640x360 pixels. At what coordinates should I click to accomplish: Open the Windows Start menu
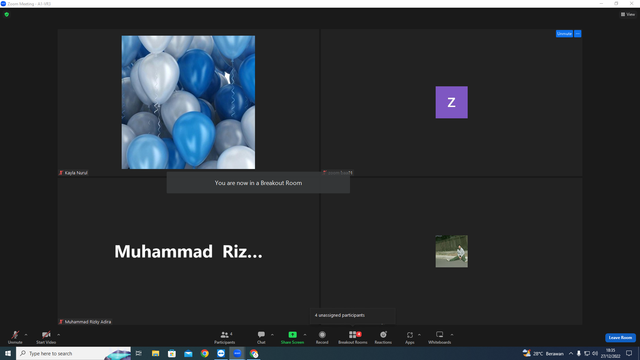pyautogui.click(x=8, y=353)
